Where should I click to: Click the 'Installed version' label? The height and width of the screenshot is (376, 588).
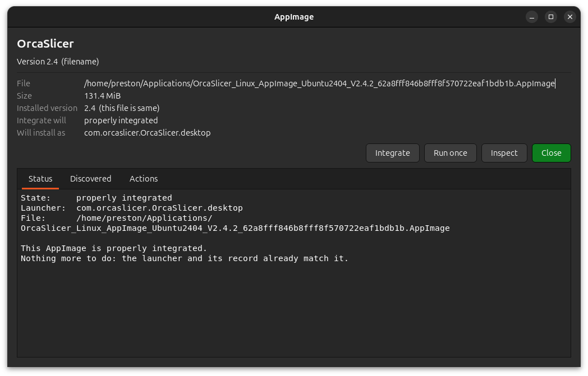[x=47, y=108]
